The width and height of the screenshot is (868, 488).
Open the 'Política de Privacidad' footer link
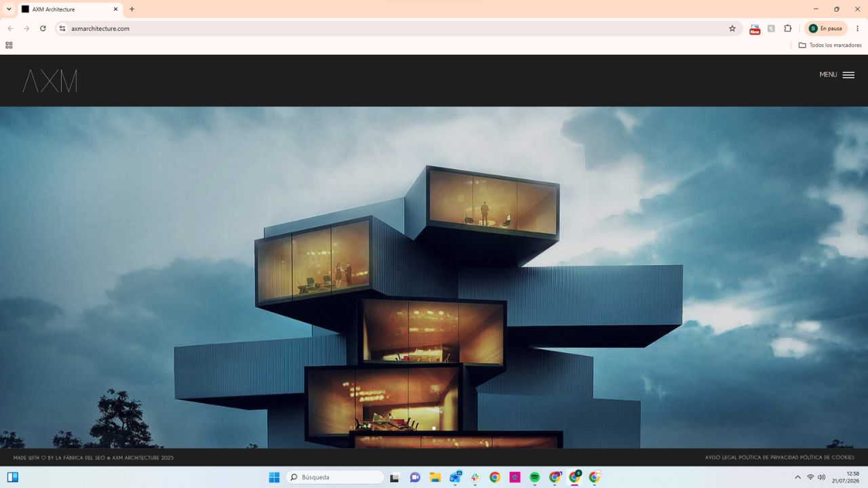point(769,458)
